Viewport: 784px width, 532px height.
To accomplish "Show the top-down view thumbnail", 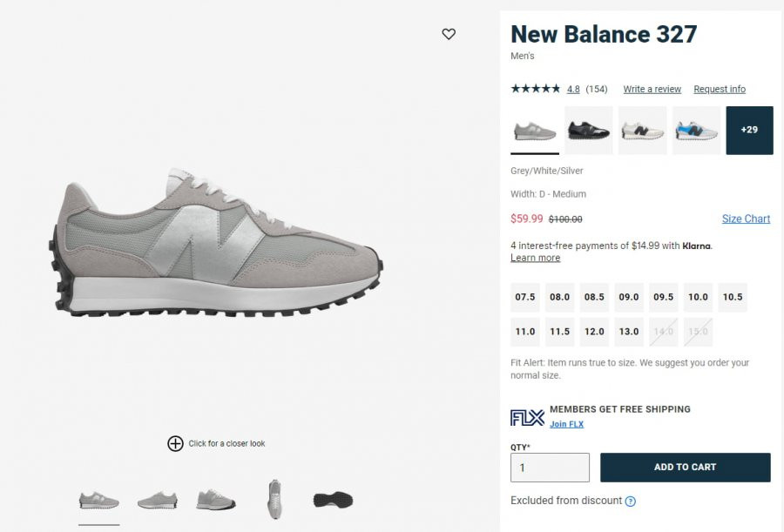I will tap(274, 499).
